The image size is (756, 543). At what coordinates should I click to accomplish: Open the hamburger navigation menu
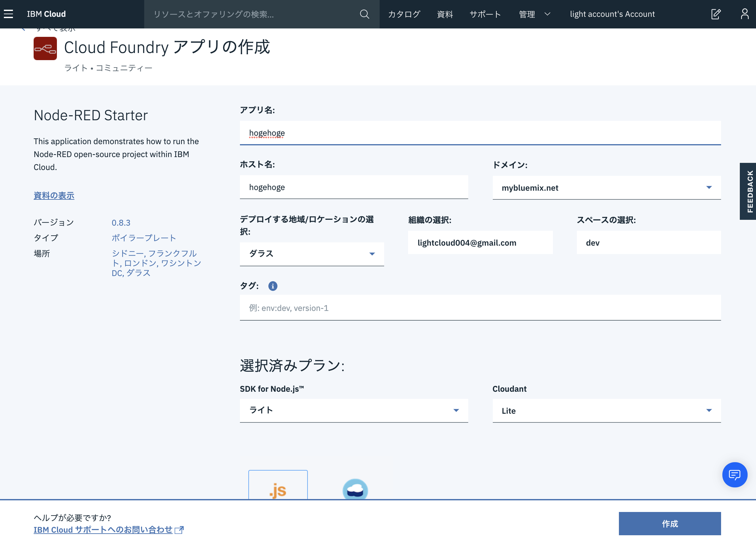point(8,14)
